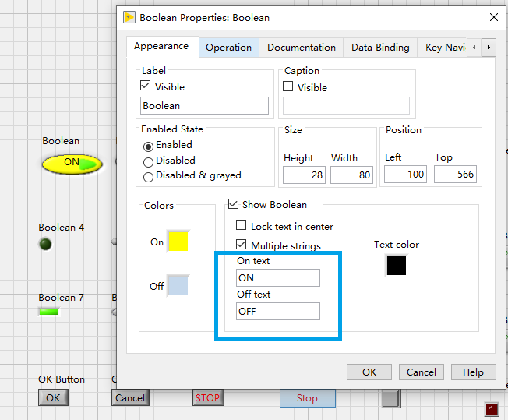
Task: Toggle Show Boolean text checkbox
Action: (x=234, y=204)
